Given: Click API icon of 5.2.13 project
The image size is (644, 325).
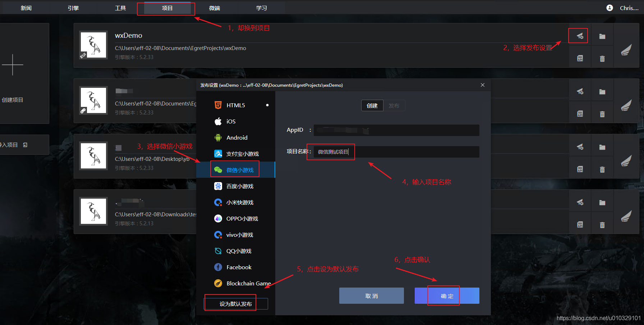Looking at the screenshot, I should (580, 225).
